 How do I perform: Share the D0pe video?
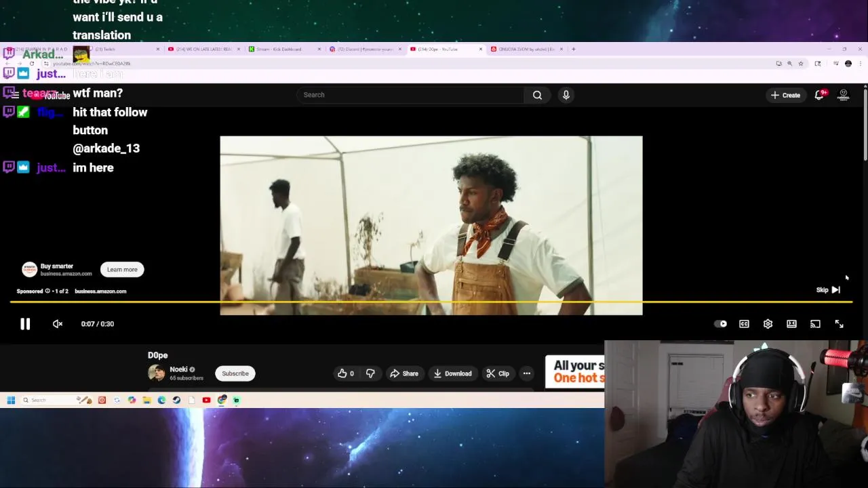[403, 373]
